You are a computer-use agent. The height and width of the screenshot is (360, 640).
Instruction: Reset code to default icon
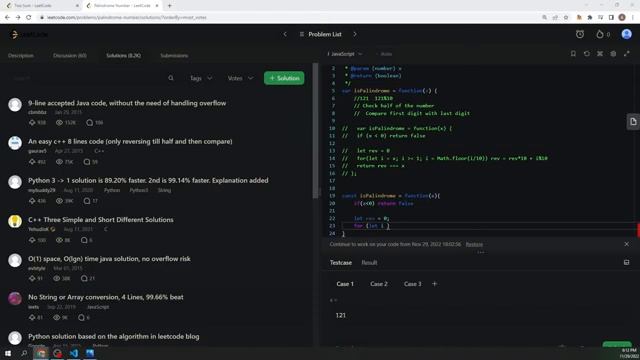click(587, 53)
